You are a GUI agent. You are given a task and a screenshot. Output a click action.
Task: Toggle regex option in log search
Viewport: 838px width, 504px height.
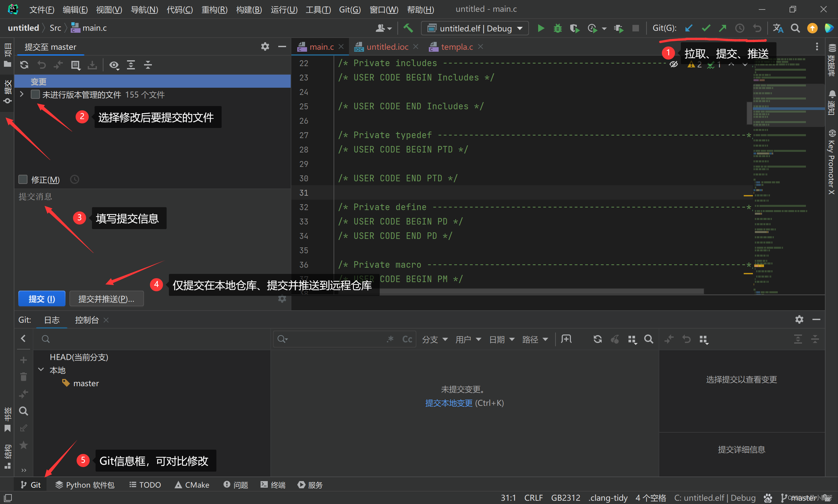(x=390, y=339)
